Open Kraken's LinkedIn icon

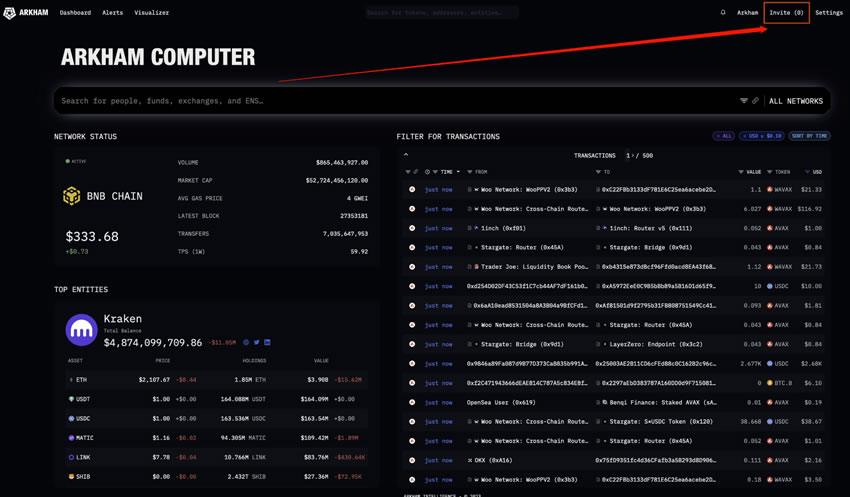tap(267, 343)
